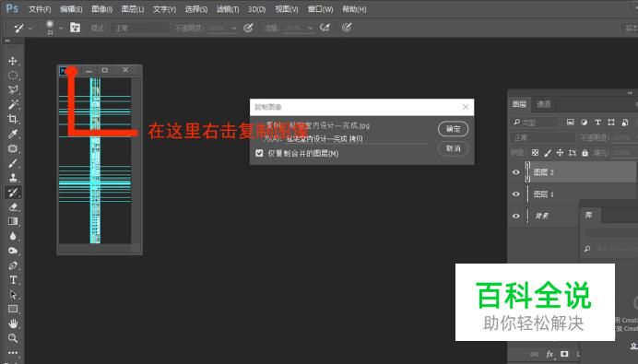Screen dimensions: 638x364
Task: Open 滤镜(T) menu
Action: coord(228,9)
